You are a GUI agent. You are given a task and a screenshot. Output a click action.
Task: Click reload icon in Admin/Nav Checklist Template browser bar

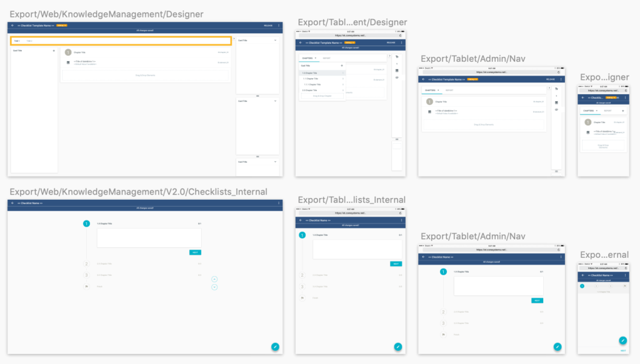[x=559, y=72]
